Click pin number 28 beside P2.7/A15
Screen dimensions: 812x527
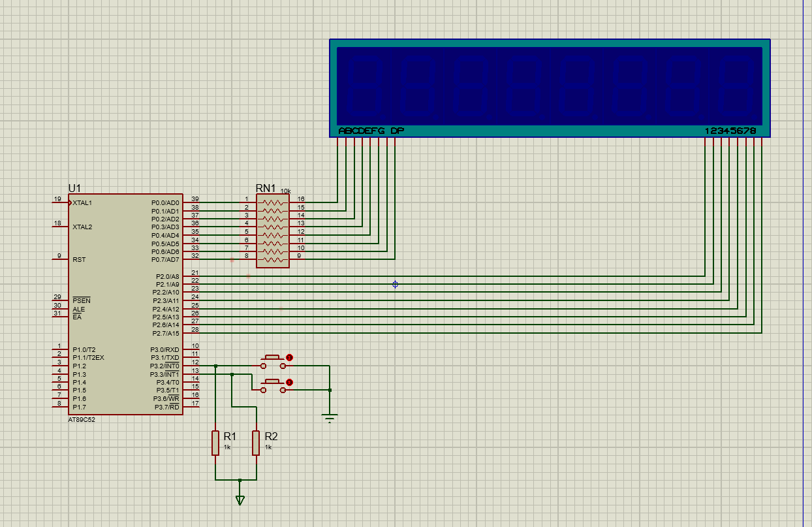(195, 330)
